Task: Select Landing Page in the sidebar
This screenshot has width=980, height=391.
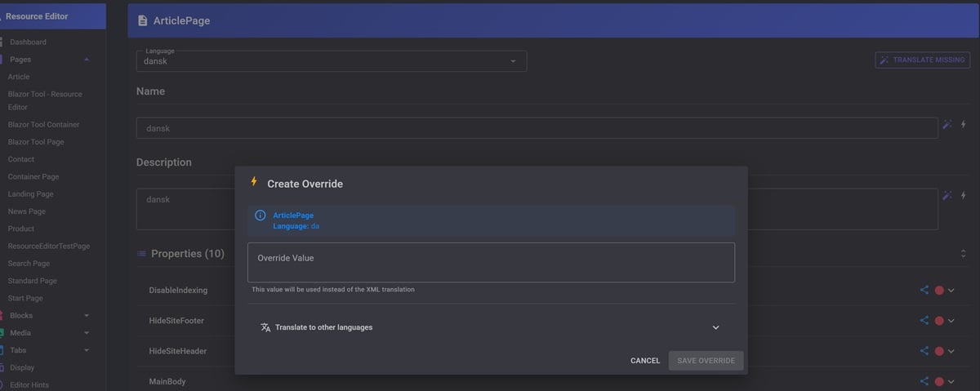Action: pyautogui.click(x=30, y=194)
